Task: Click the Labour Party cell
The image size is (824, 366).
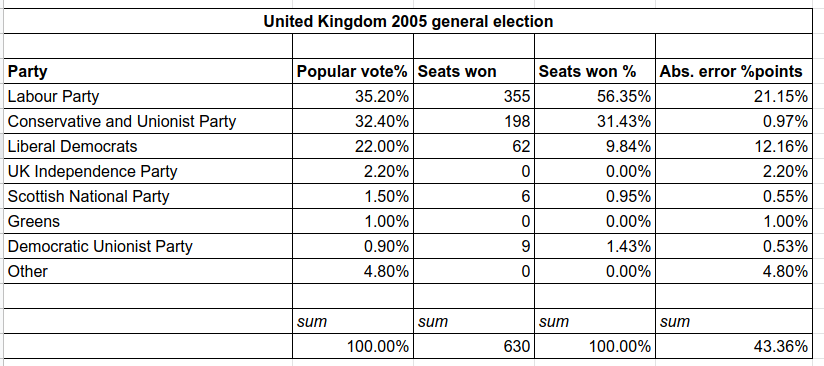Action: click(x=148, y=96)
